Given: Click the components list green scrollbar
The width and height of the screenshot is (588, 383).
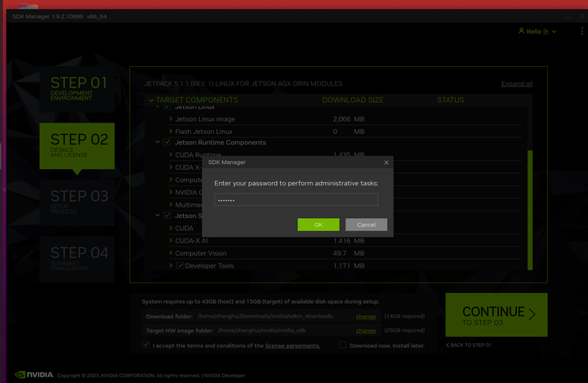Looking at the screenshot, I should [x=530, y=210].
